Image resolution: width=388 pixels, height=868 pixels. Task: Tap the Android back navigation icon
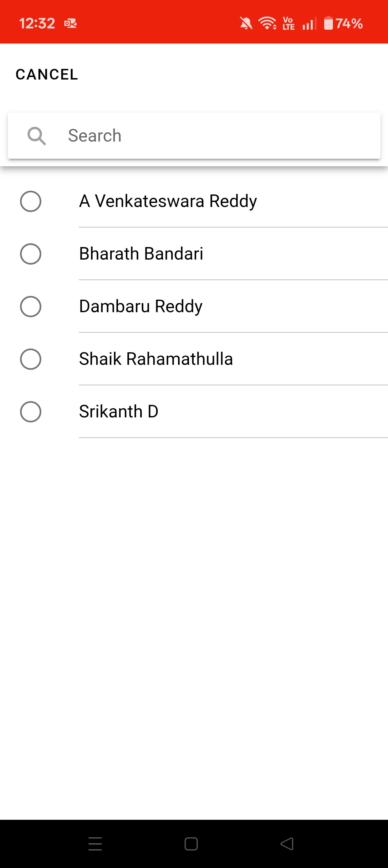[x=287, y=844]
